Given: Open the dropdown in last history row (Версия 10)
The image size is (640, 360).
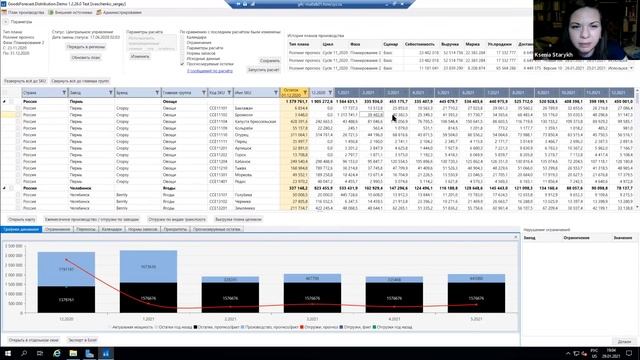Looking at the screenshot, I should pos(632,68).
